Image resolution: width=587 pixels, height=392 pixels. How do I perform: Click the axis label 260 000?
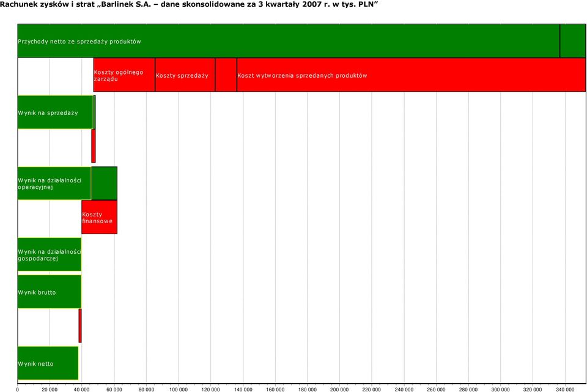[436, 390]
